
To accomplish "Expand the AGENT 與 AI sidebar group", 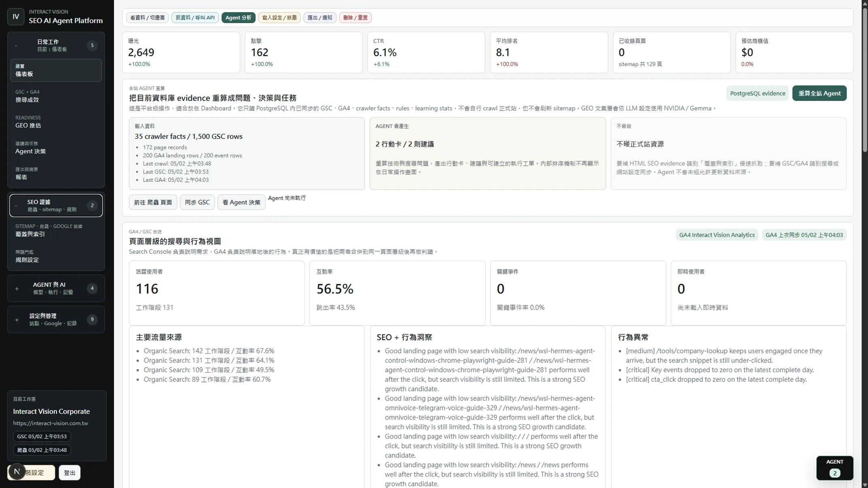I will [x=56, y=288].
